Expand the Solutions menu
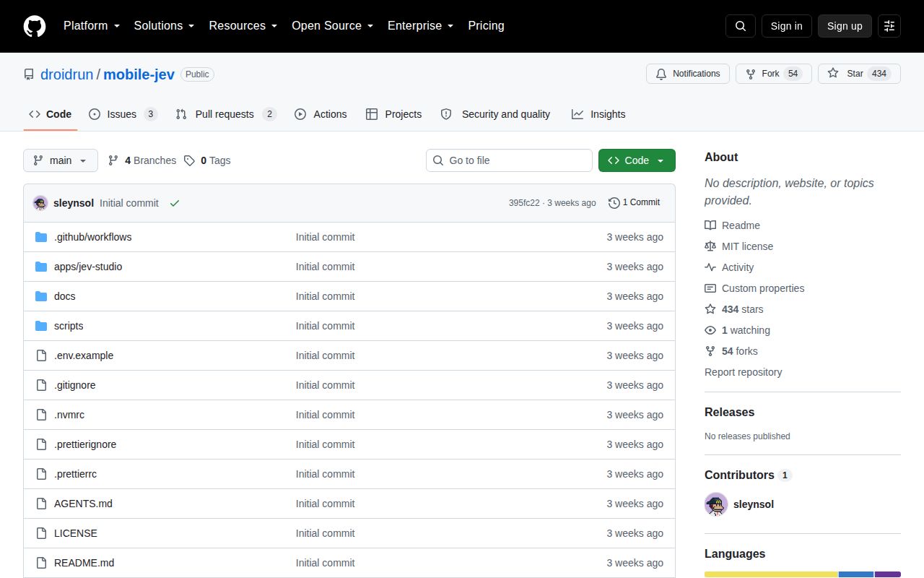This screenshot has width=924, height=578. pos(165,26)
